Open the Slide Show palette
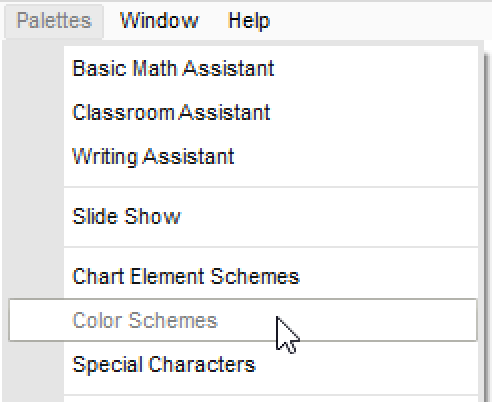The image size is (494, 404). pyautogui.click(x=243, y=217)
